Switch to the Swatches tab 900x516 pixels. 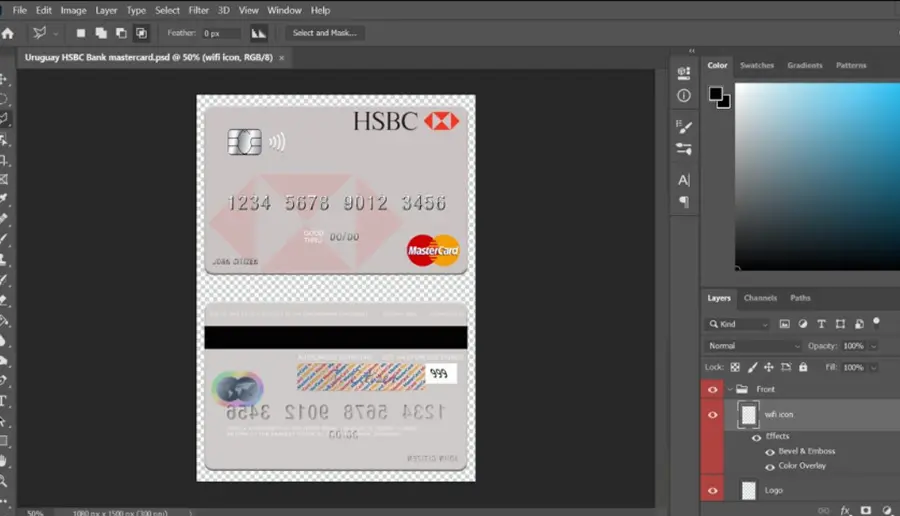tap(757, 65)
